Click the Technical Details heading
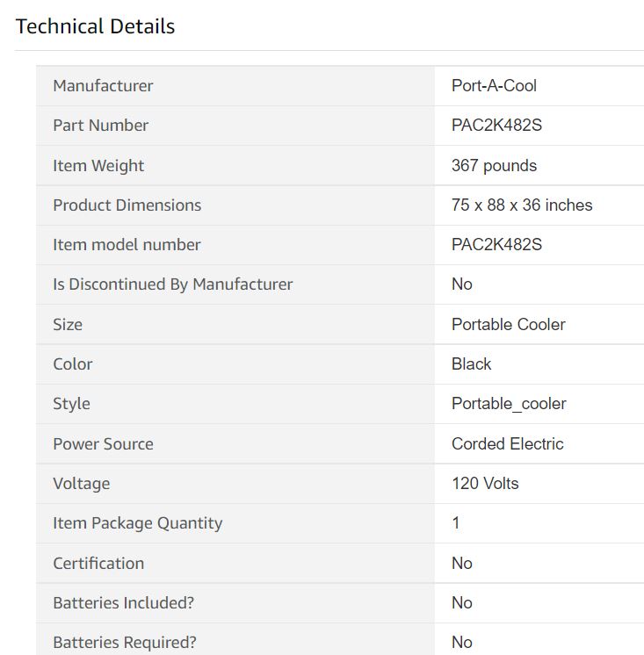Image resolution: width=644 pixels, height=655 pixels. click(95, 26)
